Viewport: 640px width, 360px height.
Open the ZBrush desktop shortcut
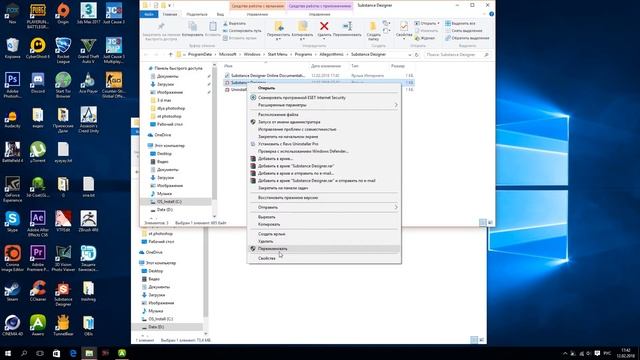(x=88, y=222)
